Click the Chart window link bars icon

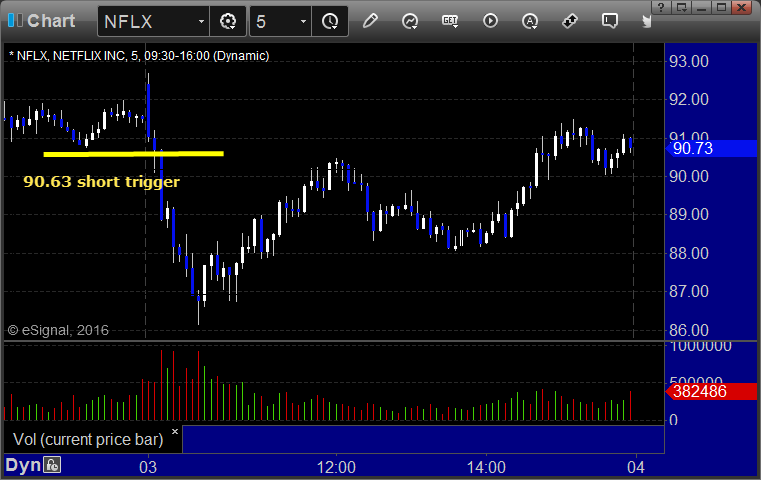pyautogui.click(x=15, y=20)
